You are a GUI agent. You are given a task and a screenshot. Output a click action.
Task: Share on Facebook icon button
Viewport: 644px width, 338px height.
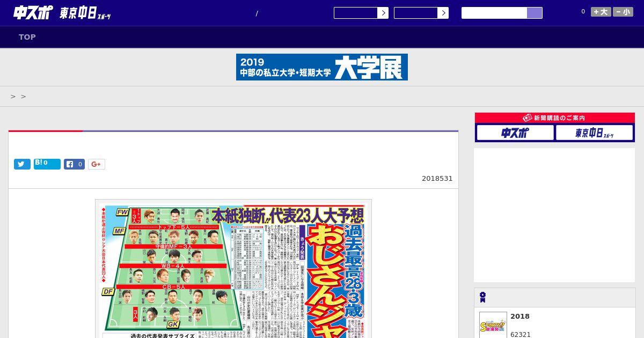75,164
